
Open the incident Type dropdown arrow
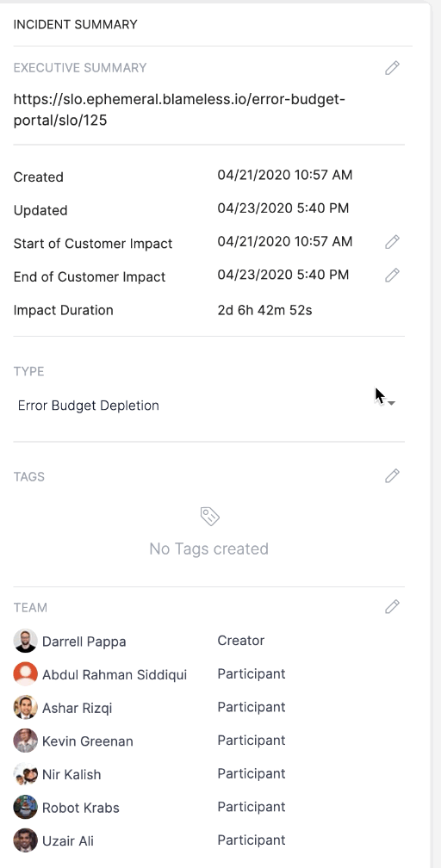(x=391, y=403)
